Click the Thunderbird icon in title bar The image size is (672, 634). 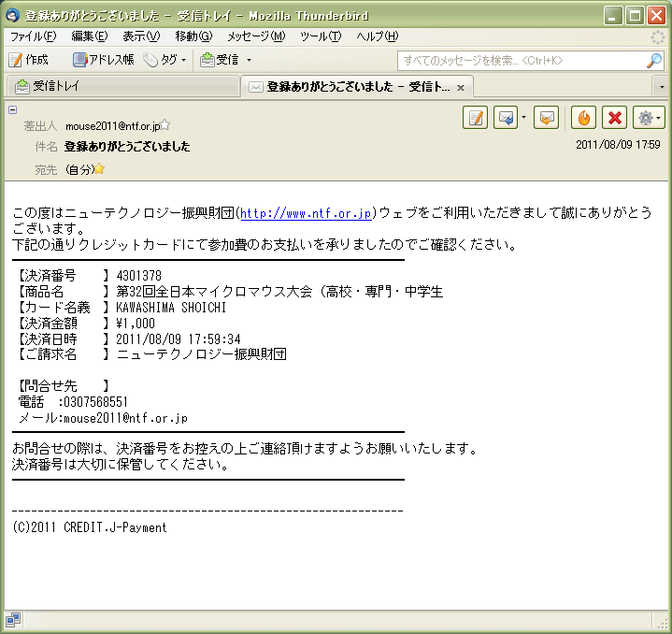(12, 16)
